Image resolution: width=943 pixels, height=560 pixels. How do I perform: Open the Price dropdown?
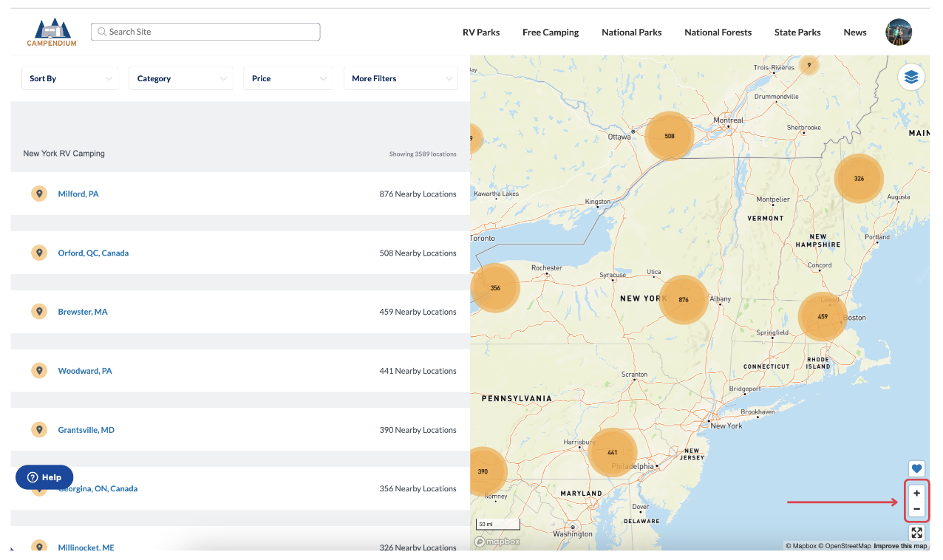tap(288, 78)
